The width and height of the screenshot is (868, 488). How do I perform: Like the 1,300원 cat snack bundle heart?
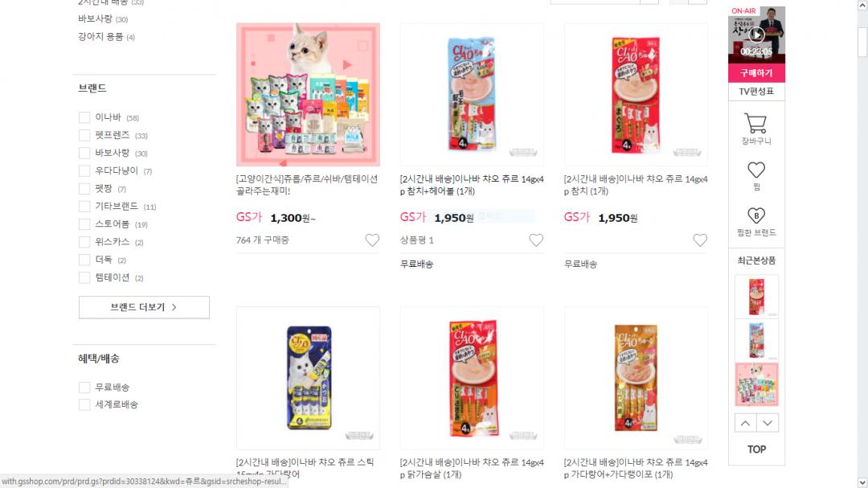pos(372,240)
